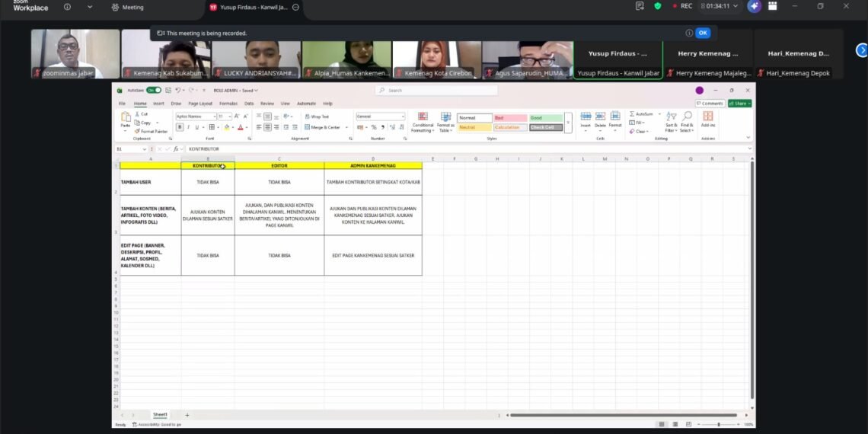Open the Clear eraser dropdown
868x434 pixels.
(x=639, y=131)
